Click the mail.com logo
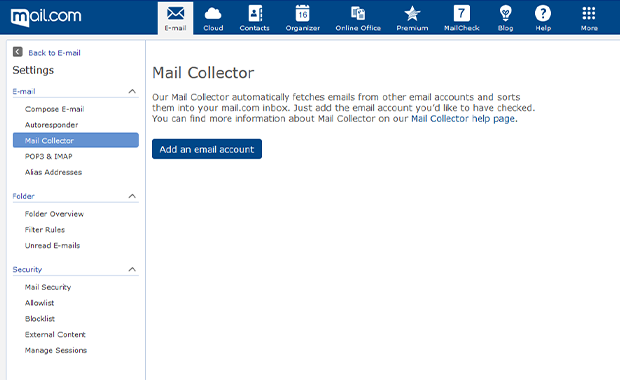 pyautogui.click(x=46, y=17)
